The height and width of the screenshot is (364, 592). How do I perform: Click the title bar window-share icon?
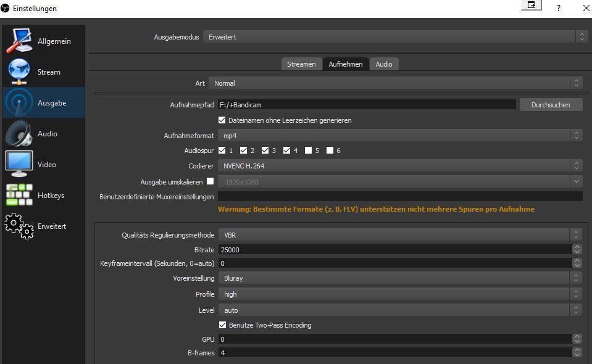(532, 6)
